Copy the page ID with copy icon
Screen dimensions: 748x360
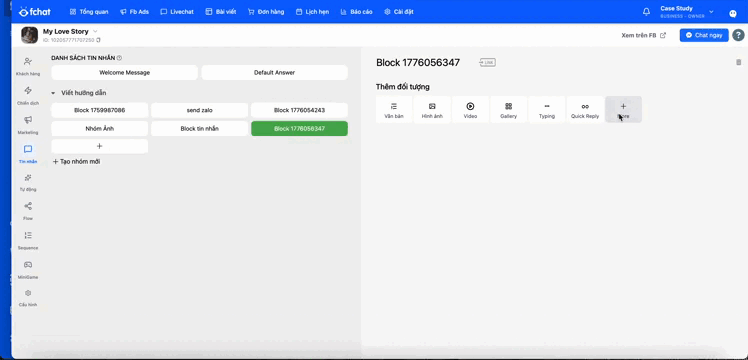(98, 40)
